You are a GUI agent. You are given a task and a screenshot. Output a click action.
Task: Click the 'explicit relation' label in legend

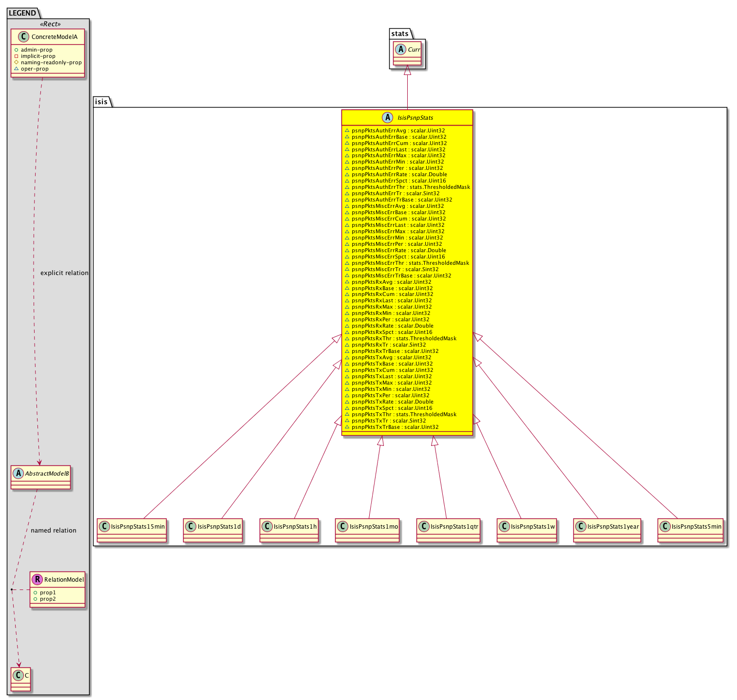(64, 273)
